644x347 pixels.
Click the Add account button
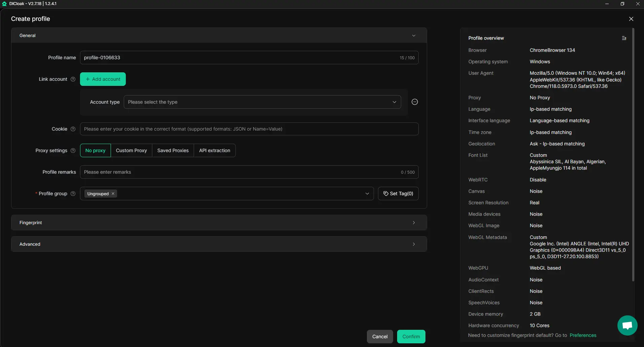click(103, 79)
